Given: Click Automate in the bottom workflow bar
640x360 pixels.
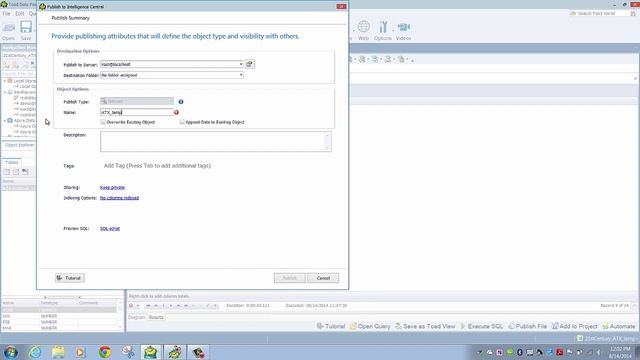Looking at the screenshot, I should click(x=619, y=326).
